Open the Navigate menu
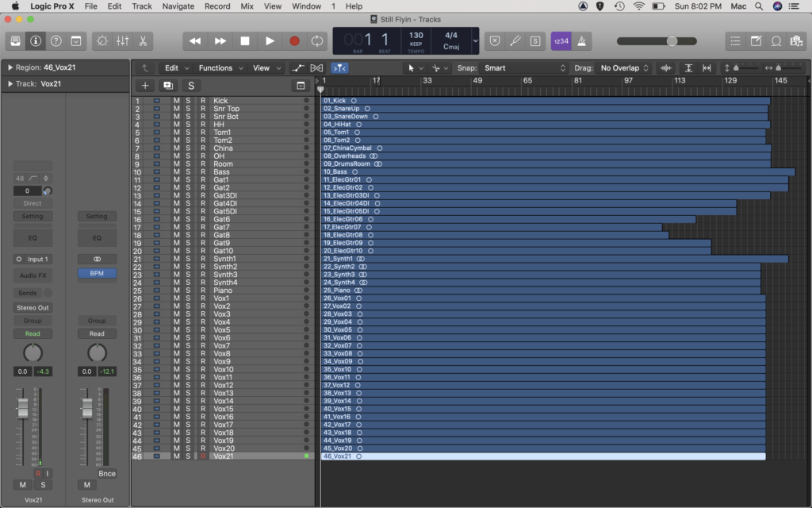The image size is (812, 508). (x=178, y=6)
